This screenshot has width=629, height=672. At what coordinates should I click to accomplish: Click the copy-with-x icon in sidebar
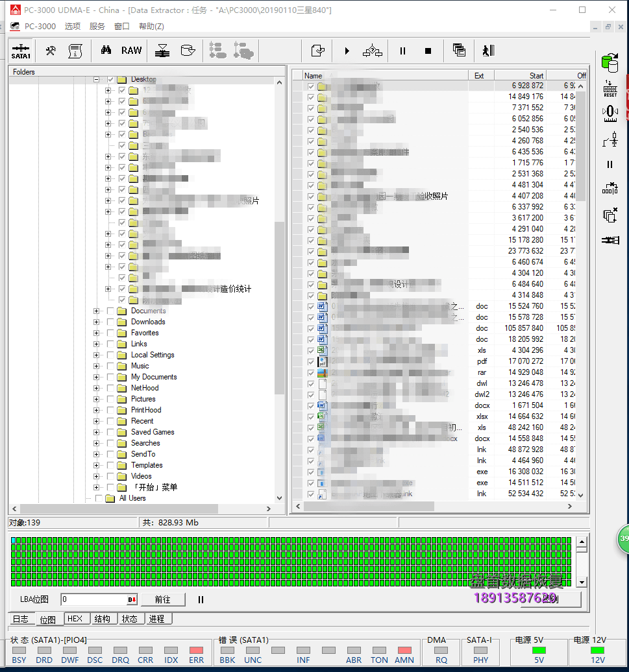coord(610,215)
